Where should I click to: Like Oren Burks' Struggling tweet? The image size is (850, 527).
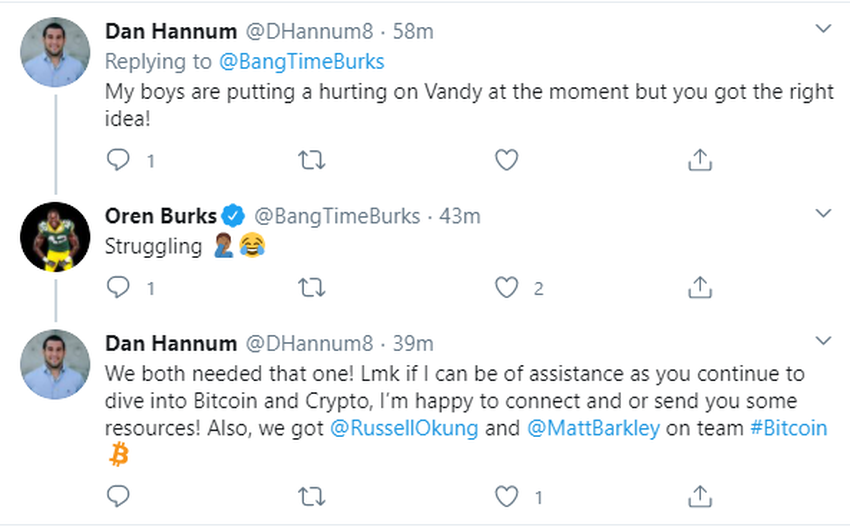[507, 288]
